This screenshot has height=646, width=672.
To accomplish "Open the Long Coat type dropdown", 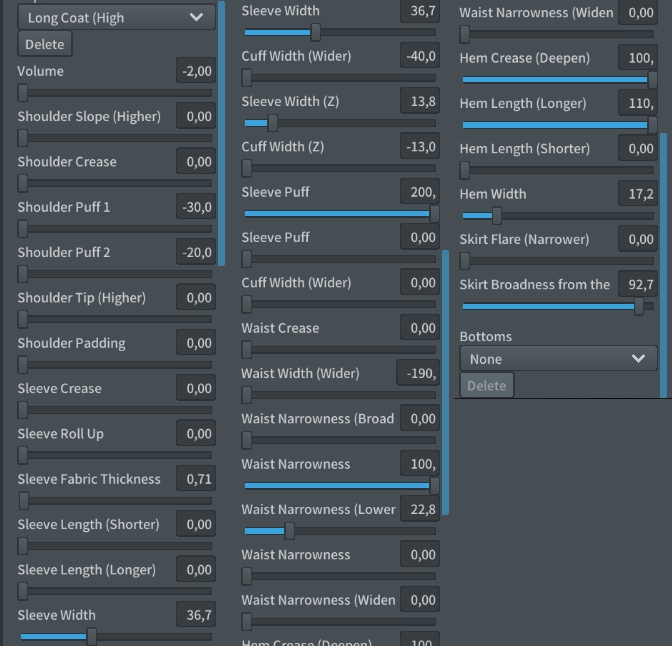I will tap(116, 17).
